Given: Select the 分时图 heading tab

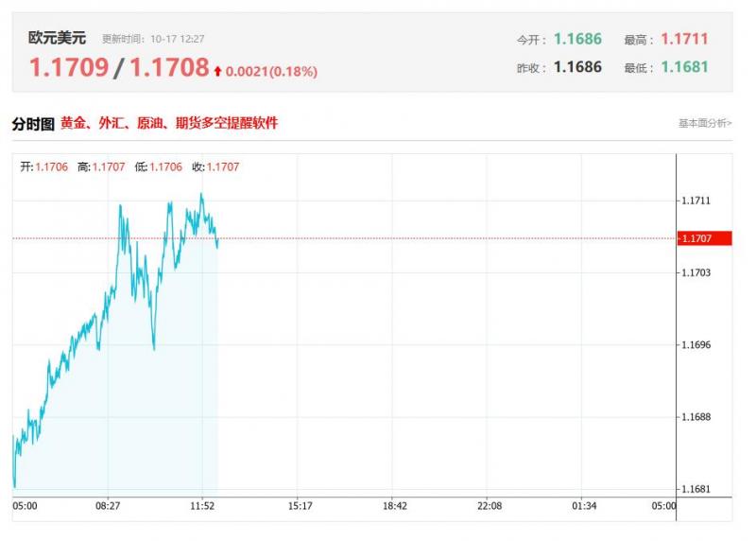Looking at the screenshot, I should [x=33, y=124].
